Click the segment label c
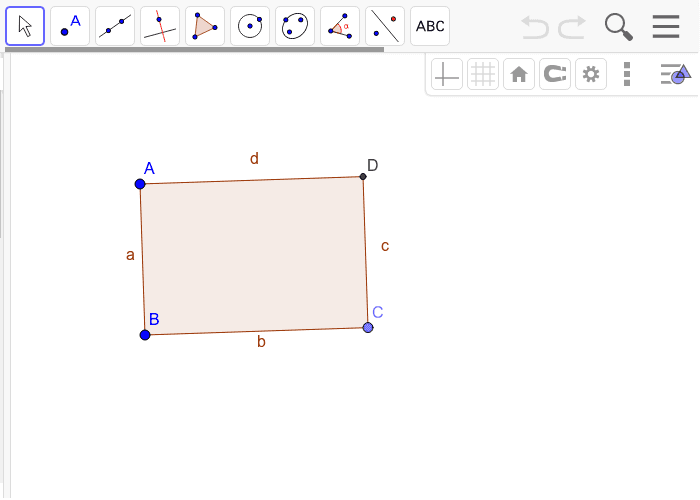 385,246
